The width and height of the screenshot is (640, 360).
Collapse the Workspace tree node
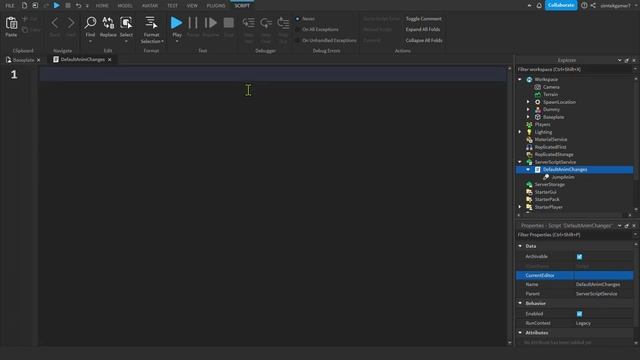point(520,80)
